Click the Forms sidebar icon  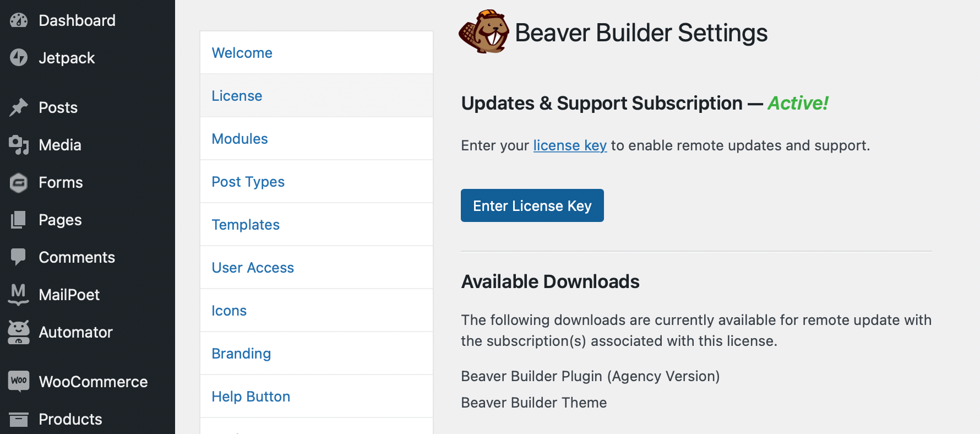coord(19,182)
